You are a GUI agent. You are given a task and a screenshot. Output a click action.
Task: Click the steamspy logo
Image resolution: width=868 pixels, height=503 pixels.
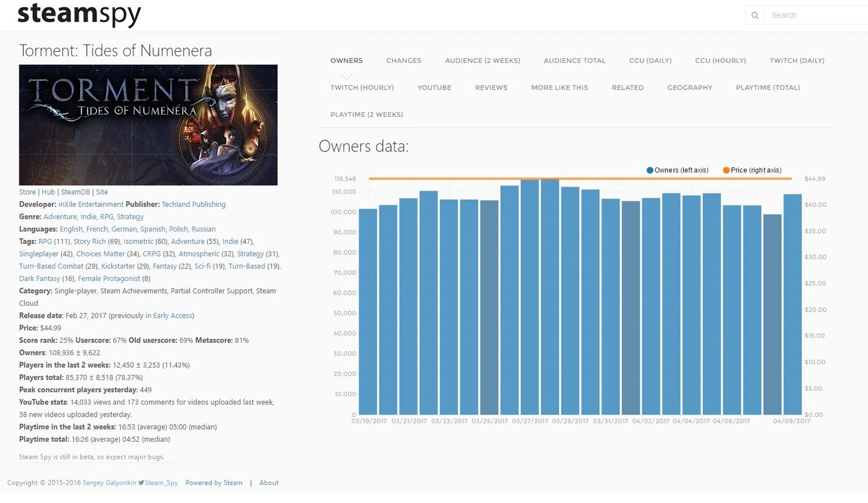80,14
